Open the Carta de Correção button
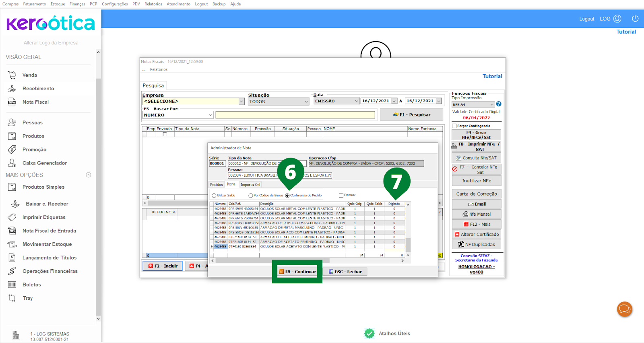Viewport: 644px width, 343px height. point(477,194)
